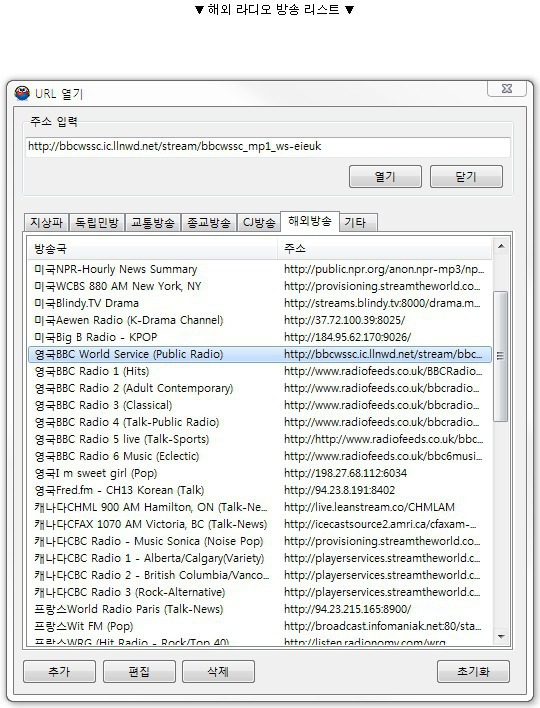Select 영국BBC Radio 4 (Talk-Public Radio)
Viewport: 540px width, 708px height.
259,422
